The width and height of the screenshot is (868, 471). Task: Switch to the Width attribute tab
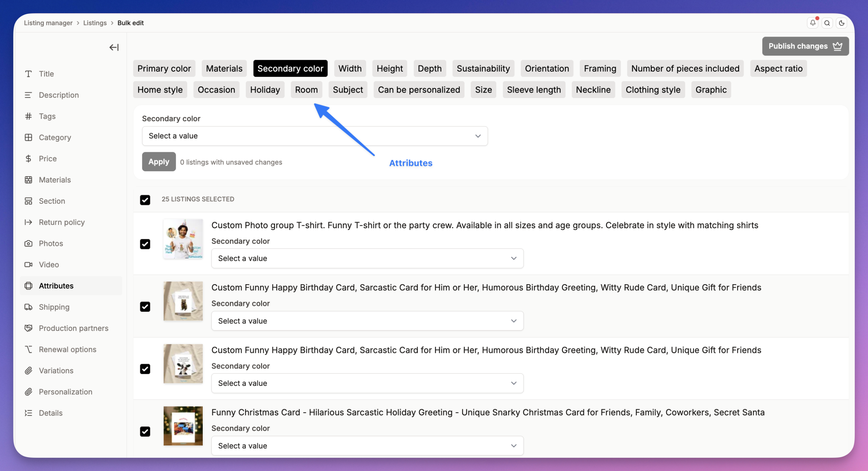[350, 68]
